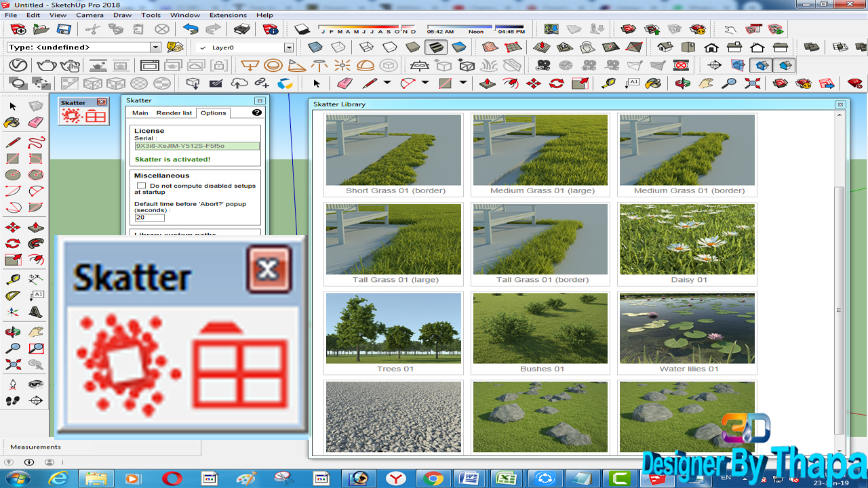This screenshot has width=868, height=488.
Task: Expand the Arc tool dropdown arrow
Action: pos(425,83)
